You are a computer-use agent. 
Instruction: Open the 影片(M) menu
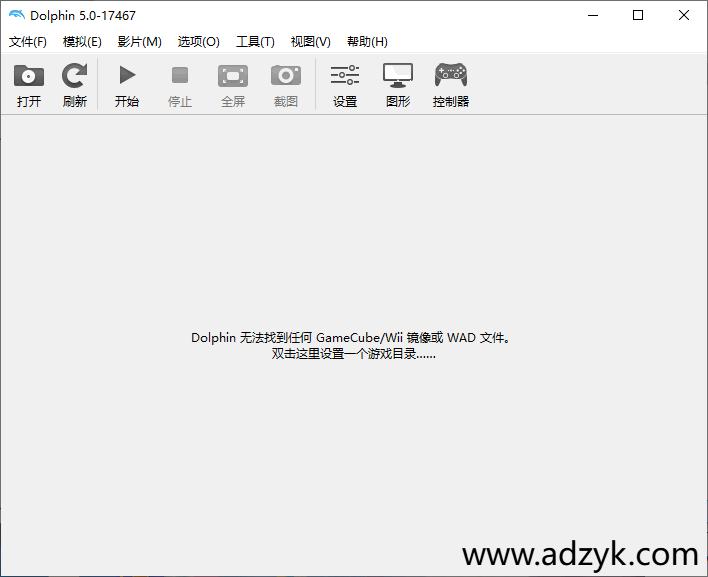(140, 42)
